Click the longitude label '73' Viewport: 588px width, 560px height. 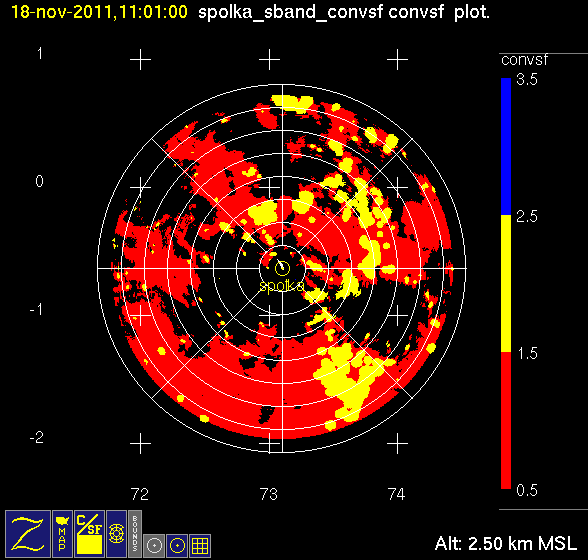coord(268,494)
